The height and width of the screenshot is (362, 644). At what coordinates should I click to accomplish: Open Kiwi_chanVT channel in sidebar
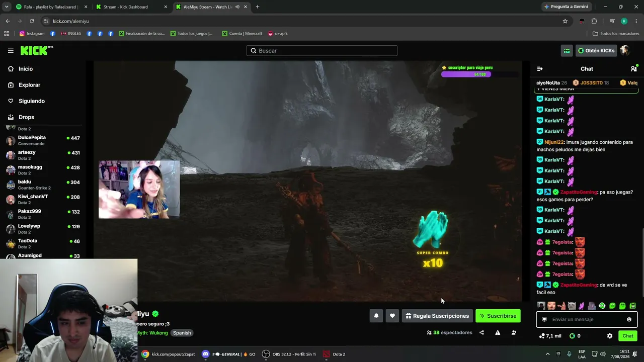coord(43,199)
